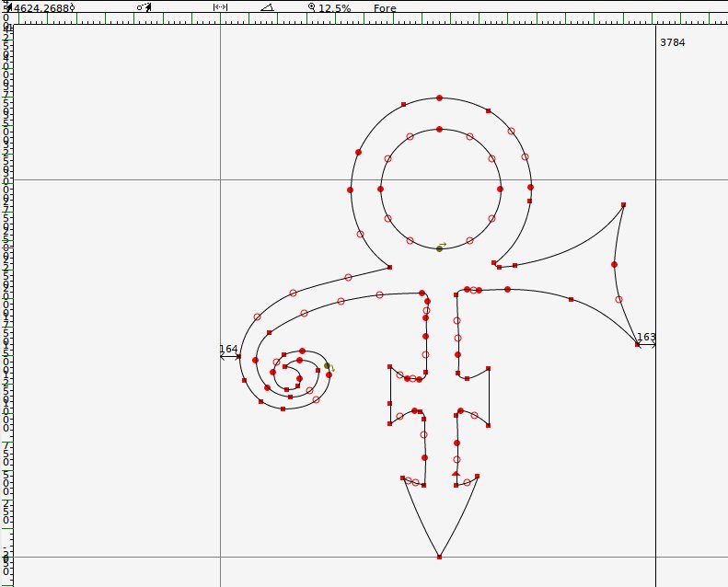Select the right horn's lower tip near 163

638,344
